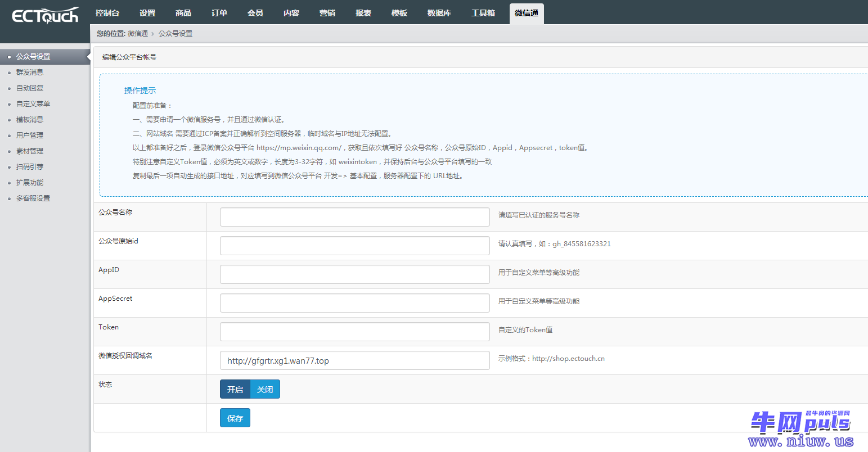This screenshot has height=452, width=868.
Task: Open the 商品 menu
Action: [x=183, y=13]
